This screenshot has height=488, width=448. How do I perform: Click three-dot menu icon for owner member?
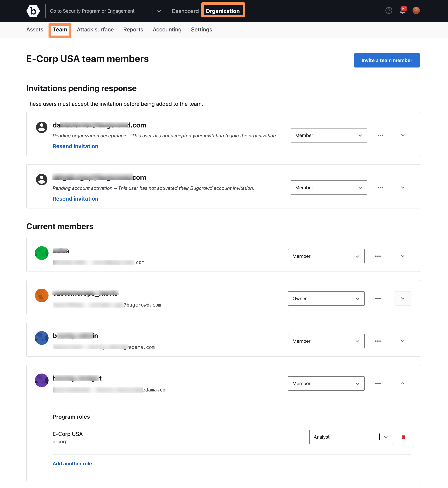click(x=378, y=298)
